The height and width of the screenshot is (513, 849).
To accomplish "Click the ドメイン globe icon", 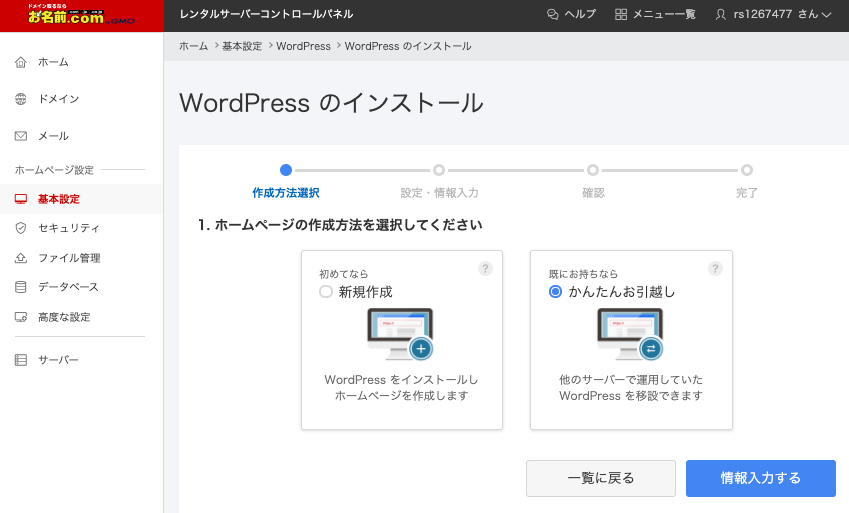I will click(21, 99).
